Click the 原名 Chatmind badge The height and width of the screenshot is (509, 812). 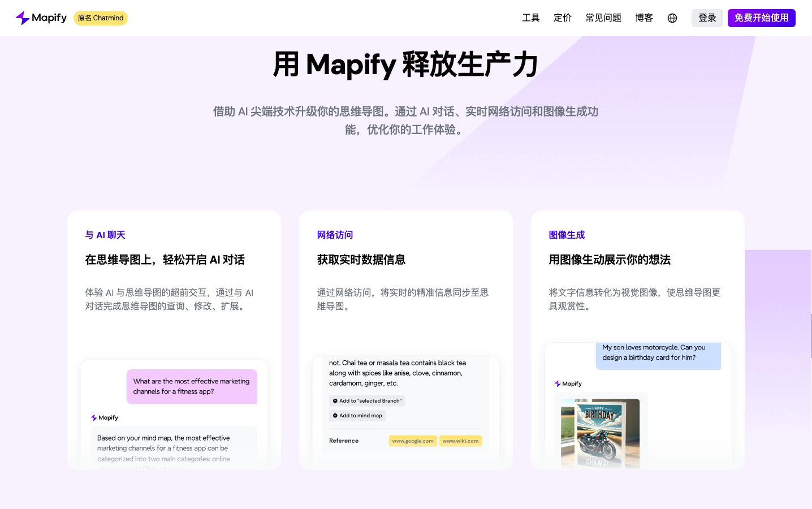pos(100,18)
